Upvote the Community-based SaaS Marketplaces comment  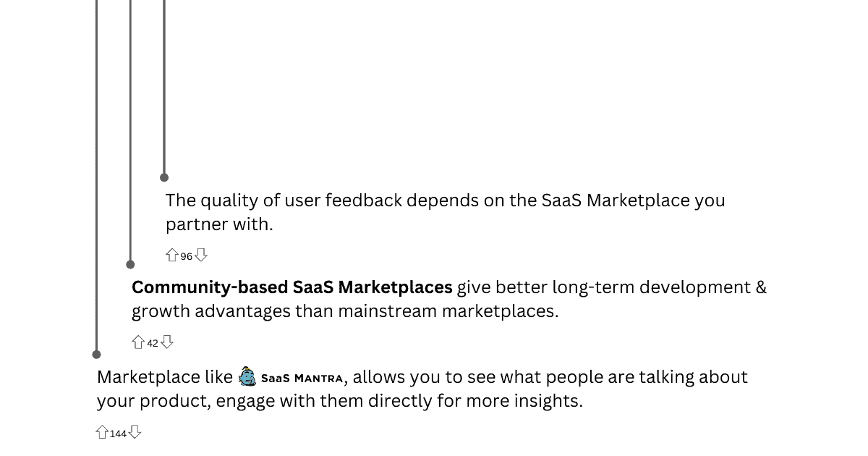(138, 342)
